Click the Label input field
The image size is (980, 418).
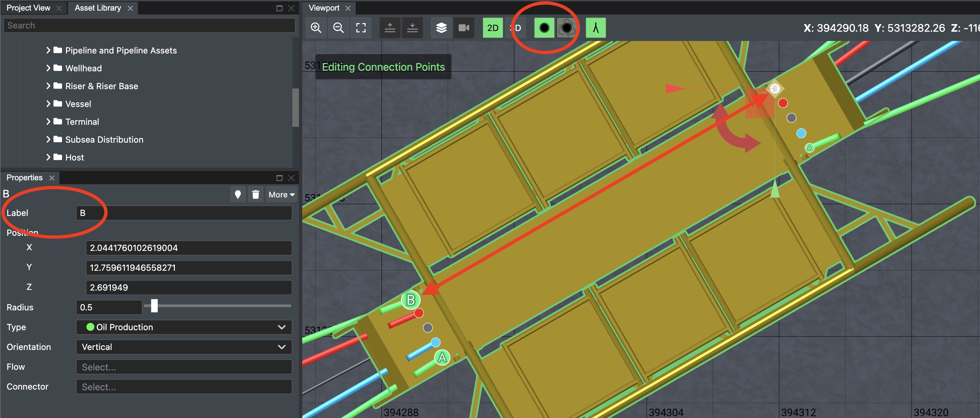click(x=184, y=213)
